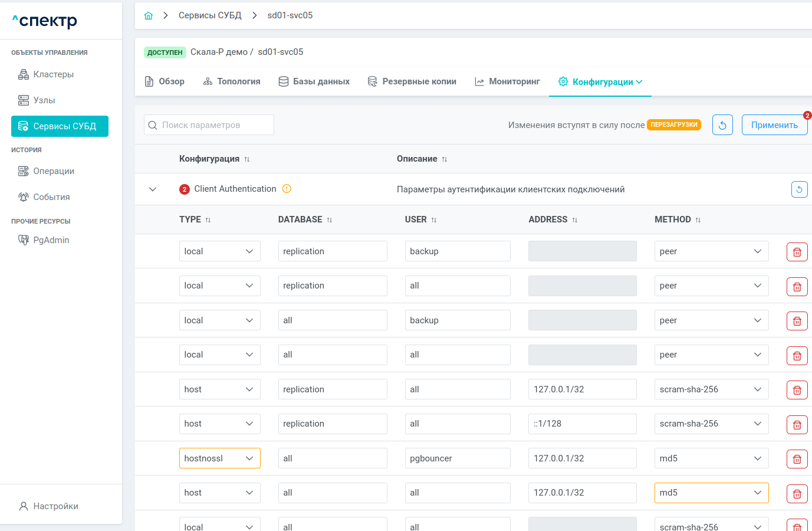Click the home breadcrumb icon
This screenshot has width=812, height=531.
pos(149,16)
